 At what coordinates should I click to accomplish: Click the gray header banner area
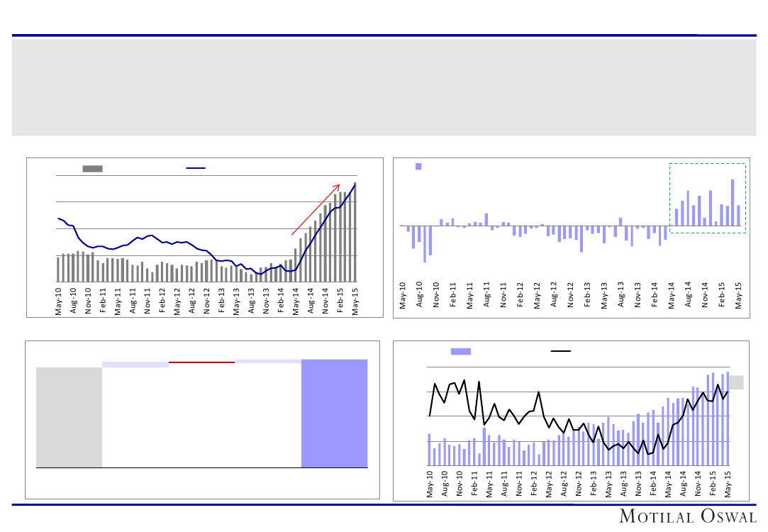(384, 85)
